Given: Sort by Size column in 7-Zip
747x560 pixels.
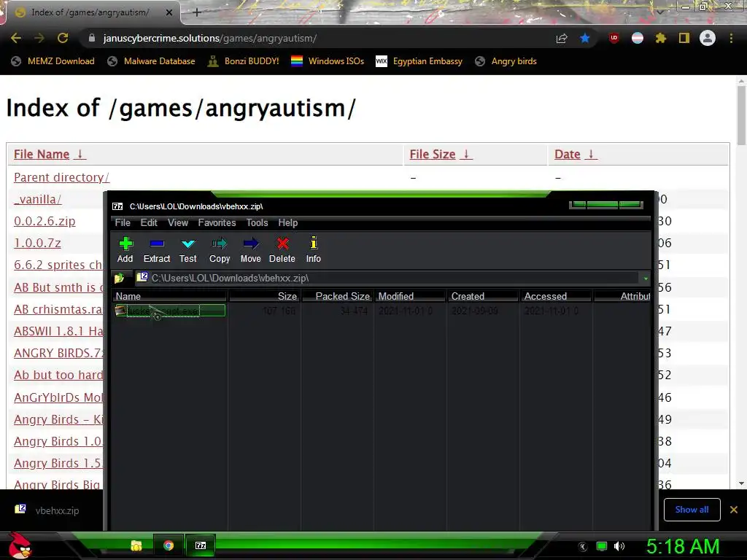Looking at the screenshot, I should 264,296.
